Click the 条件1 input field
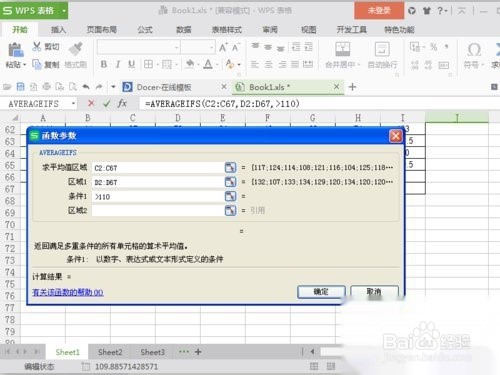Viewport: 500px width, 375px height. (158, 196)
